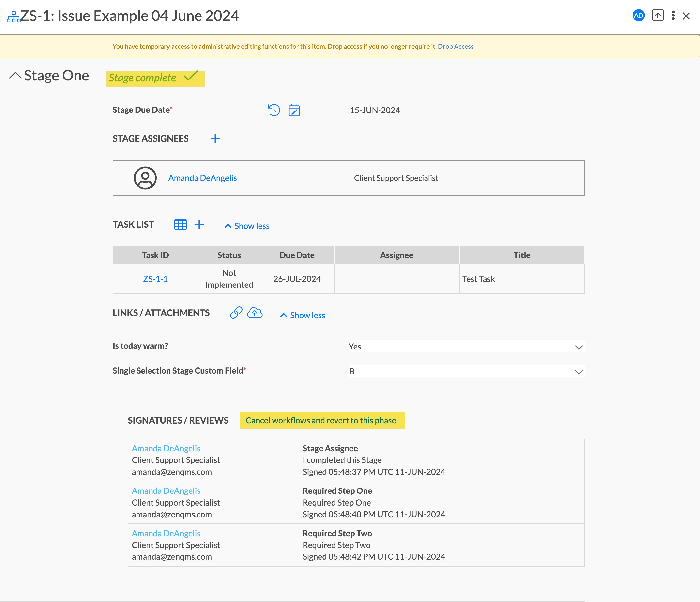Click 'Signed 05:48:42 PM UTC 11-JUN-2024' text

374,557
